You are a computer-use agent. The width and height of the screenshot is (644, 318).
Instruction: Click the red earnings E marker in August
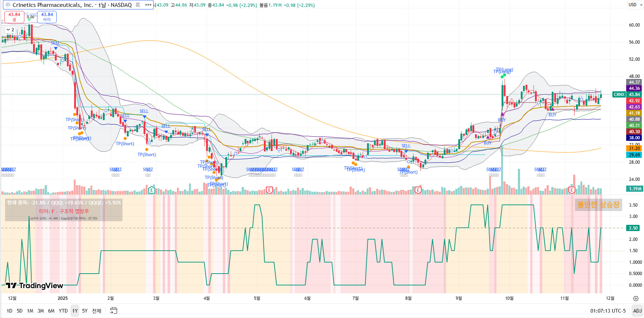coord(418,190)
